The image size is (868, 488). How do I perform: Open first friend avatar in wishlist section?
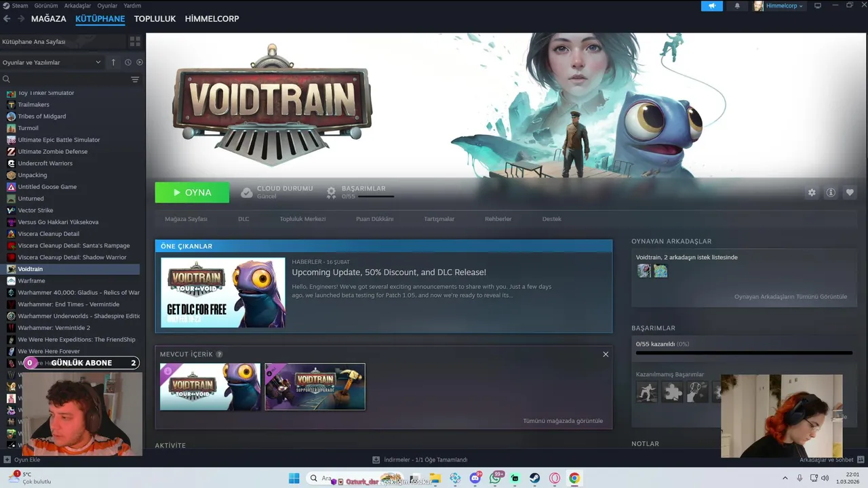(644, 271)
